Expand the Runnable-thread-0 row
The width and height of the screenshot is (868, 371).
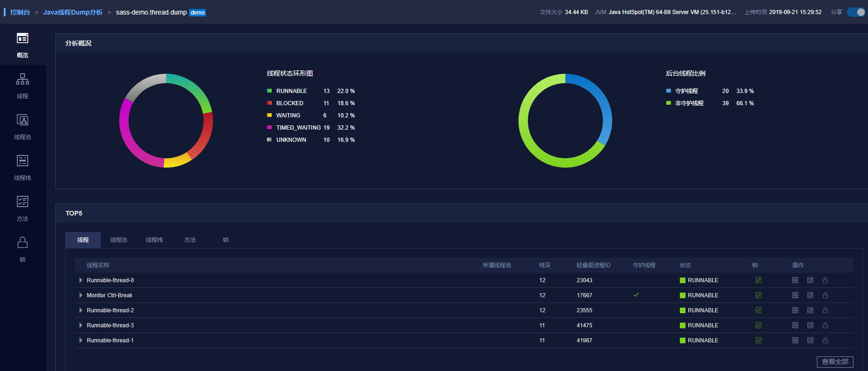coord(81,280)
